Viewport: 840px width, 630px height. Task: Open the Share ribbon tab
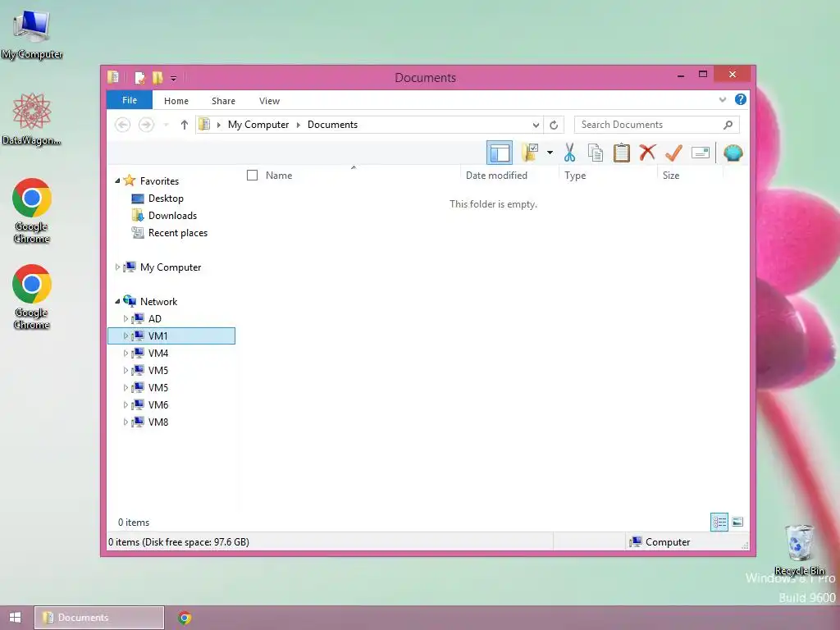(x=223, y=101)
